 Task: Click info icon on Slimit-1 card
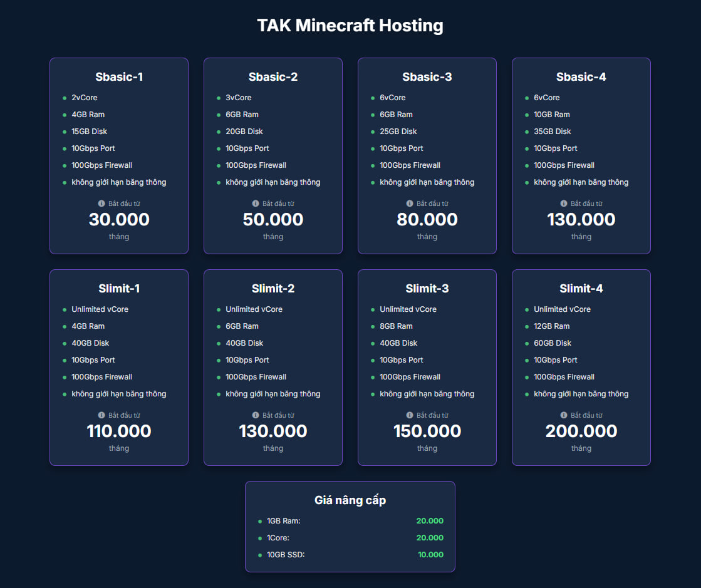point(101,415)
